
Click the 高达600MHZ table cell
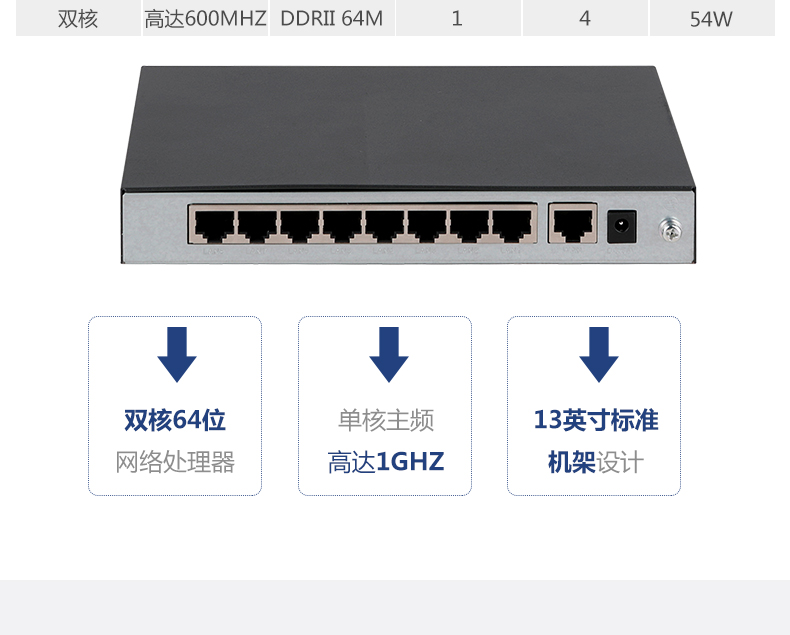(205, 18)
